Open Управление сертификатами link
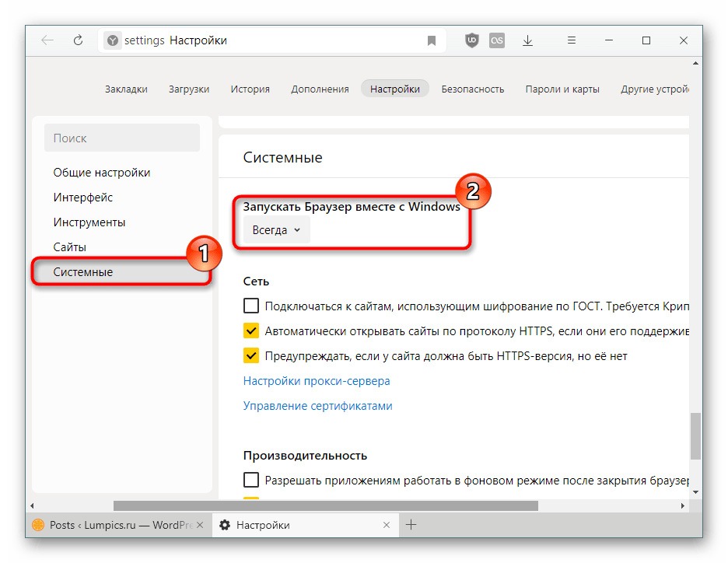Viewport: 728px width, 563px height. (x=317, y=406)
